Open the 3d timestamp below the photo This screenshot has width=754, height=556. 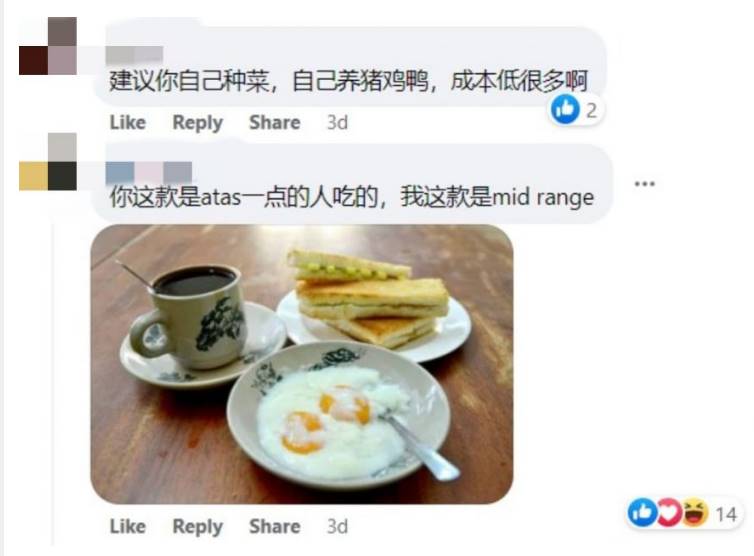point(337,527)
